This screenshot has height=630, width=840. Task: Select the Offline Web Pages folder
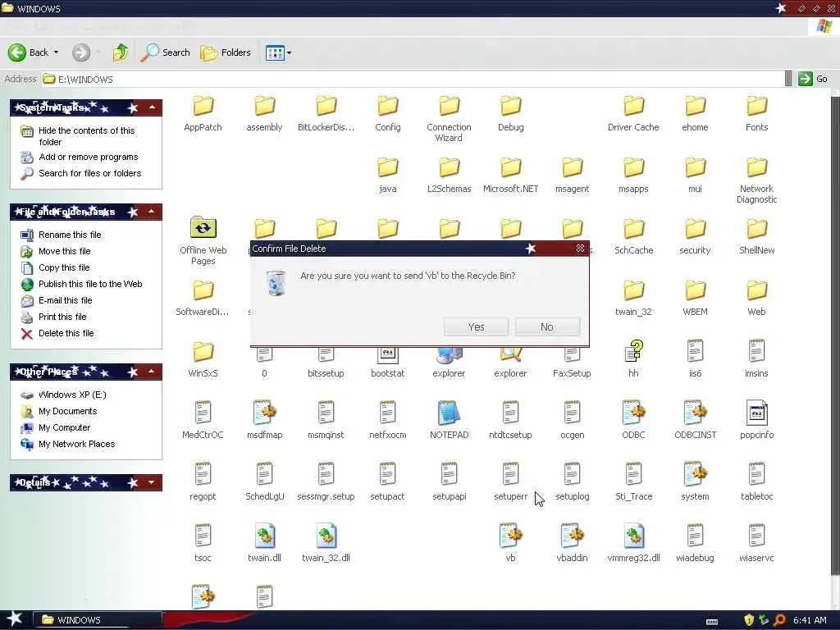(x=203, y=240)
